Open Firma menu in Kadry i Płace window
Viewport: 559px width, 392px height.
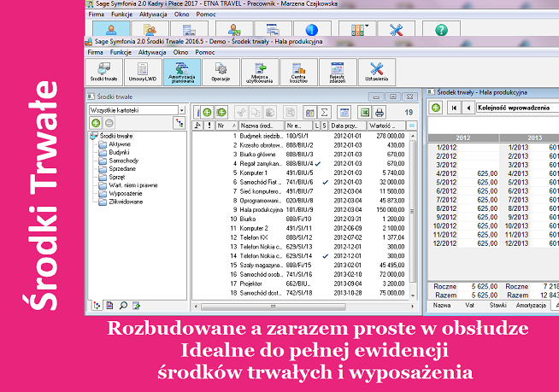pyautogui.click(x=97, y=15)
